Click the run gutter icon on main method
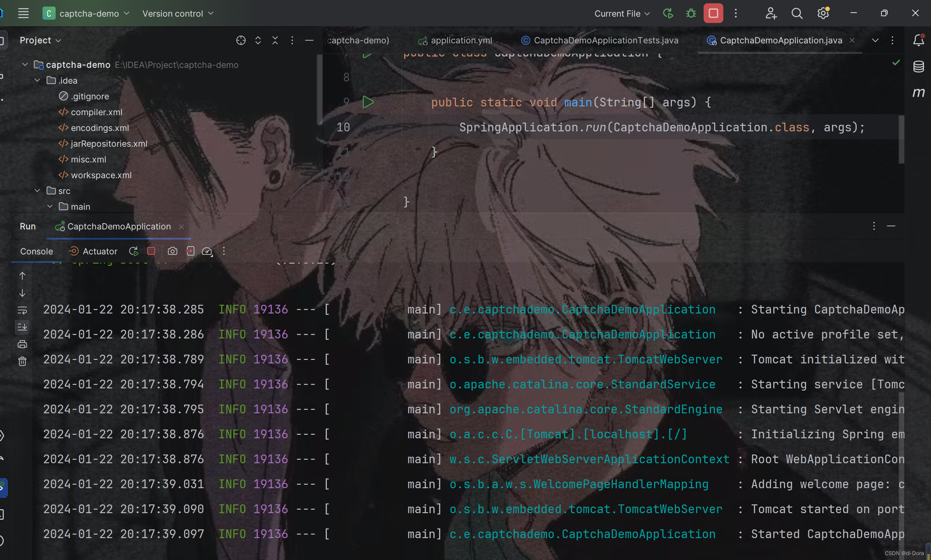Image resolution: width=931 pixels, height=560 pixels. 368,102
